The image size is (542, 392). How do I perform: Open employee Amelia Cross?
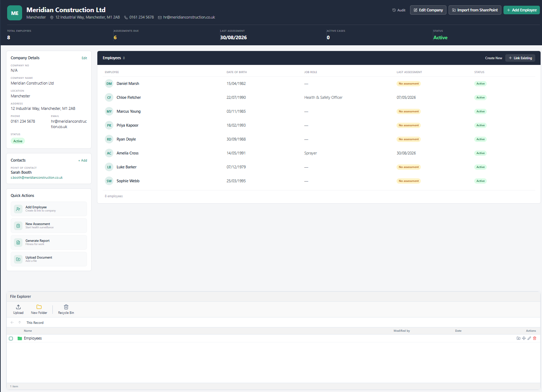pos(128,153)
